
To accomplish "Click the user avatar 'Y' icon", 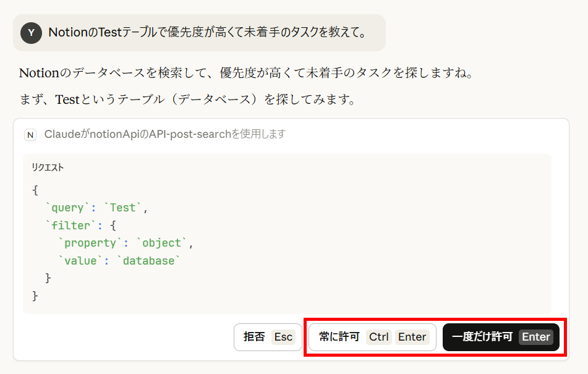I will (31, 33).
